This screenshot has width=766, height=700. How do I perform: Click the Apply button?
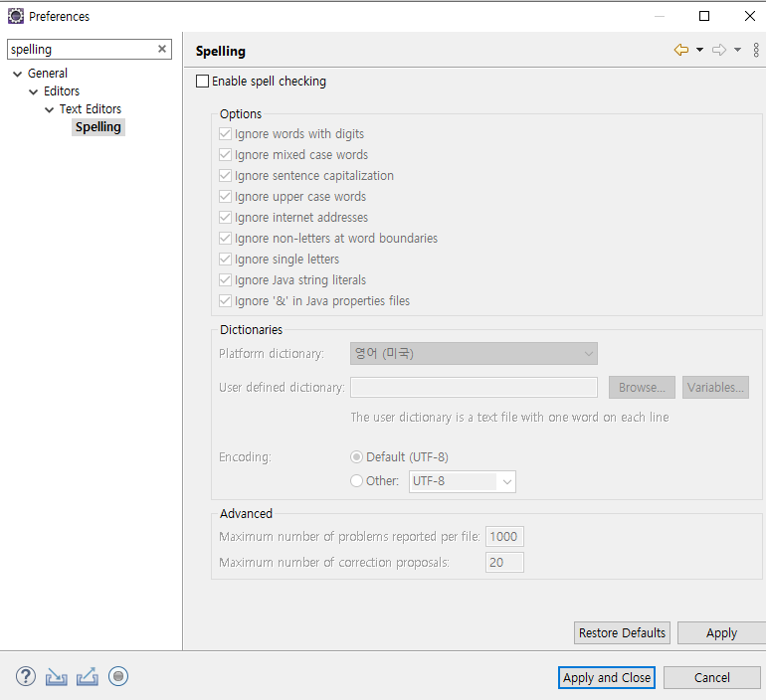[721, 632]
